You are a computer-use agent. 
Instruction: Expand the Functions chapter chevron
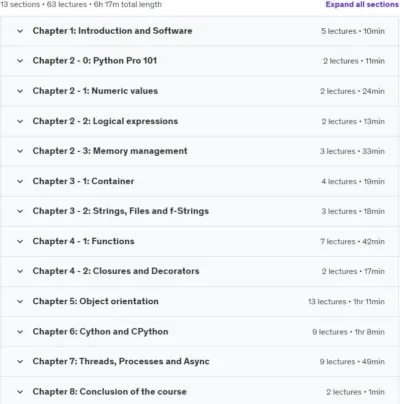tap(20, 241)
